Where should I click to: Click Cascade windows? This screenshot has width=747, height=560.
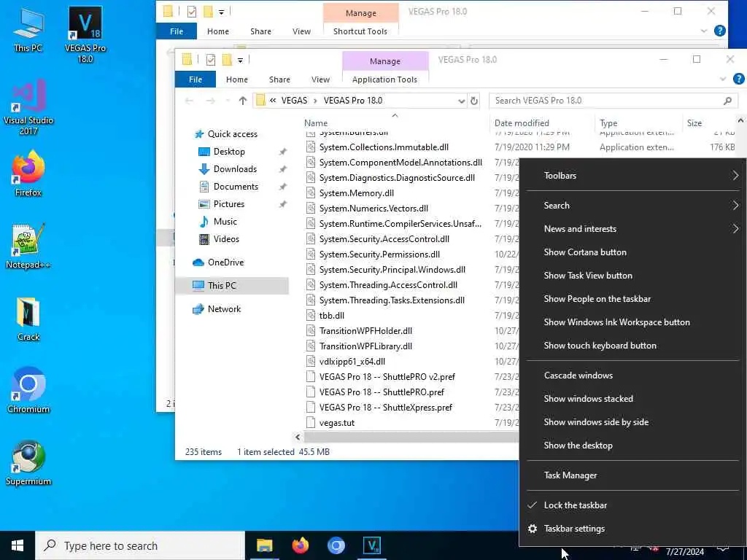[632, 376]
